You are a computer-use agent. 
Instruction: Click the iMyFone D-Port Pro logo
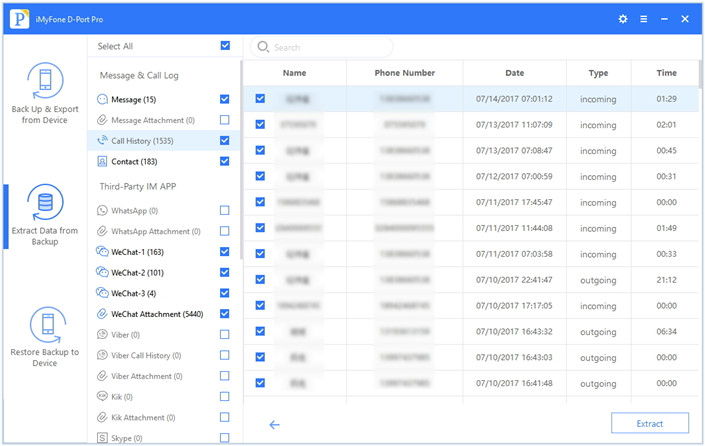click(x=19, y=19)
